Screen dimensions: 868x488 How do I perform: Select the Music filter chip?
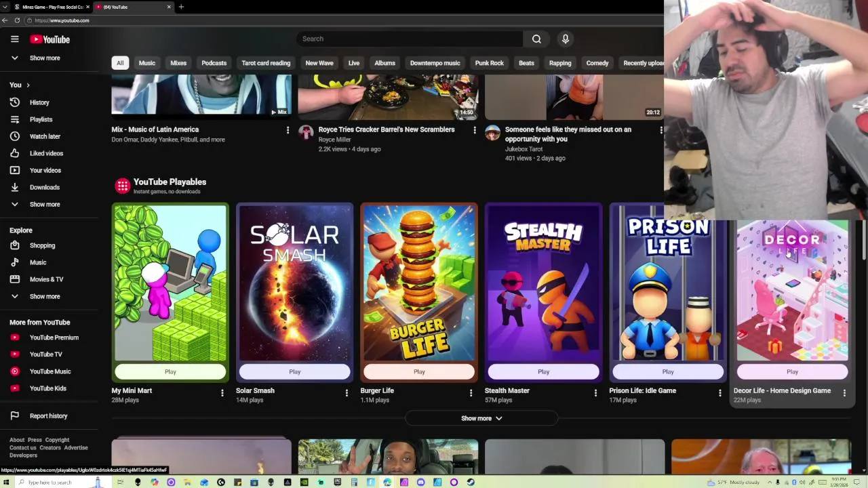[147, 63]
